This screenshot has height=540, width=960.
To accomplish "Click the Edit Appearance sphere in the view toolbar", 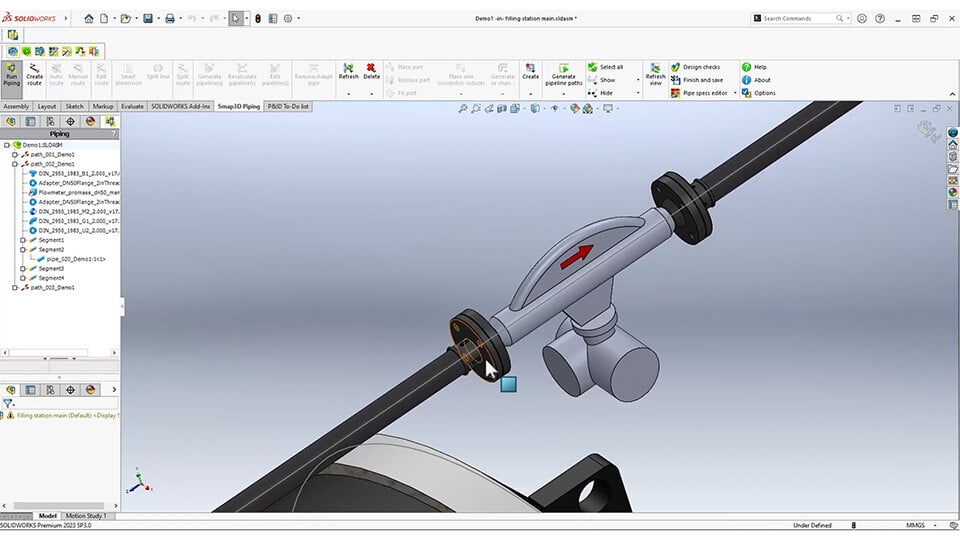I will pyautogui.click(x=574, y=108).
